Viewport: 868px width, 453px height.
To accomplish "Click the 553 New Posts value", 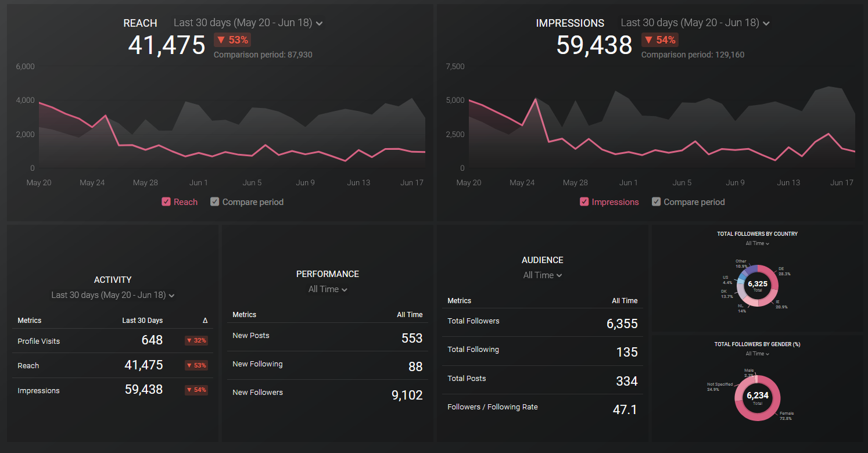I will pyautogui.click(x=412, y=338).
